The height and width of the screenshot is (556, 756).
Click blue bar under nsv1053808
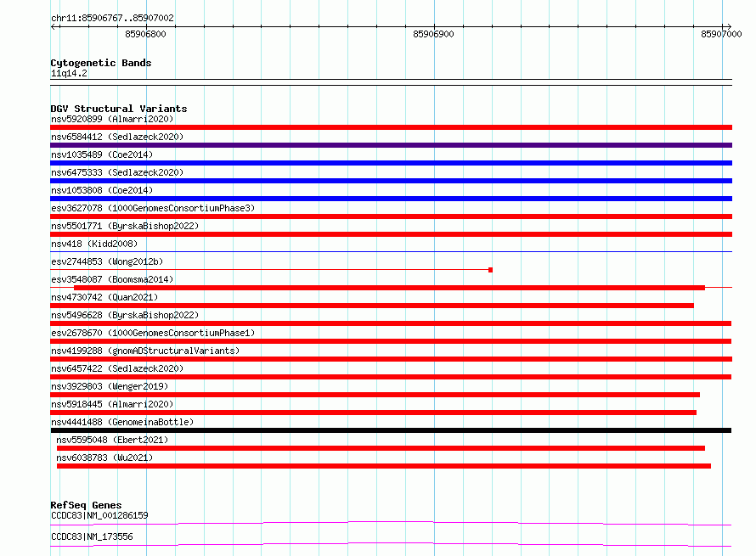(x=391, y=199)
